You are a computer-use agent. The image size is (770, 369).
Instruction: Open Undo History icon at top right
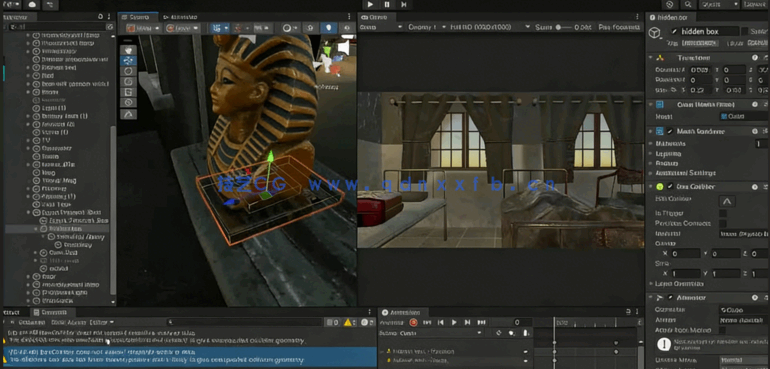[670, 4]
